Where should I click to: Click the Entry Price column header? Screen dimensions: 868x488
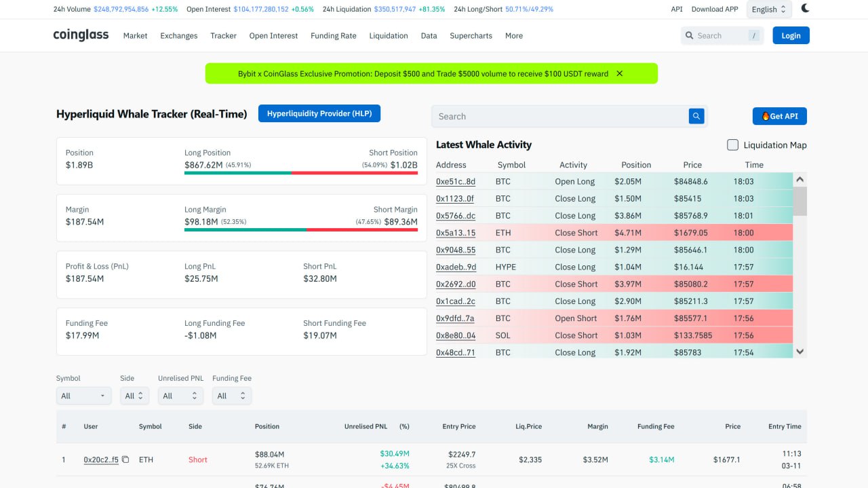tap(459, 426)
